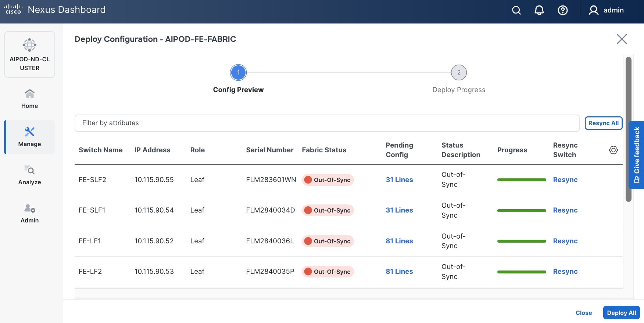644x323 pixels.
Task: Open the Manage section in sidebar
Action: (x=29, y=137)
